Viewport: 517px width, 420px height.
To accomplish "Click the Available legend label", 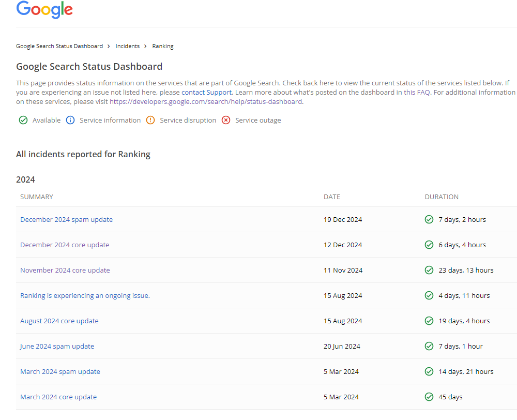I will (47, 120).
